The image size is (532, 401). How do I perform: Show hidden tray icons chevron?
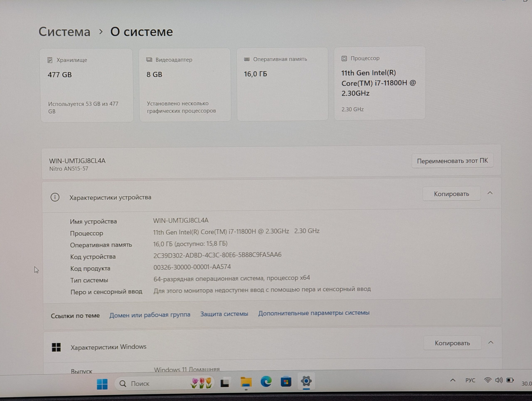[x=453, y=380]
